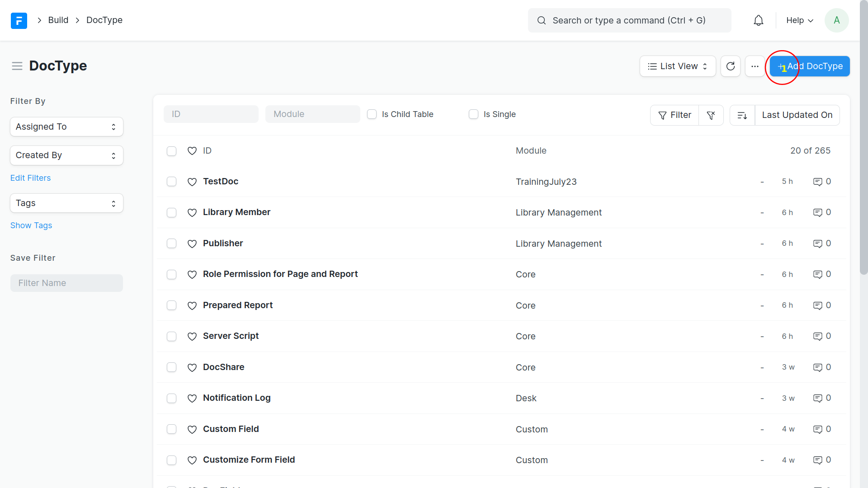Click the Frappe home logo icon
The width and height of the screenshot is (868, 488).
click(x=19, y=20)
